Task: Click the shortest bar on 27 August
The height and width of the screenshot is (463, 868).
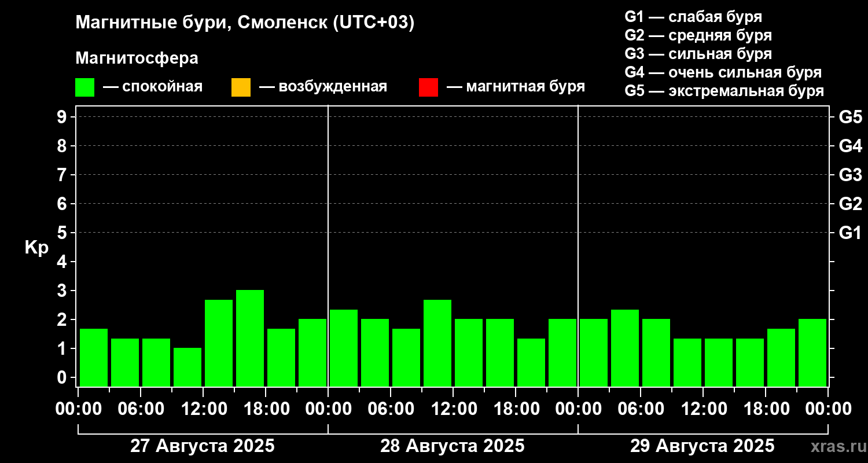Action: pyautogui.click(x=187, y=367)
